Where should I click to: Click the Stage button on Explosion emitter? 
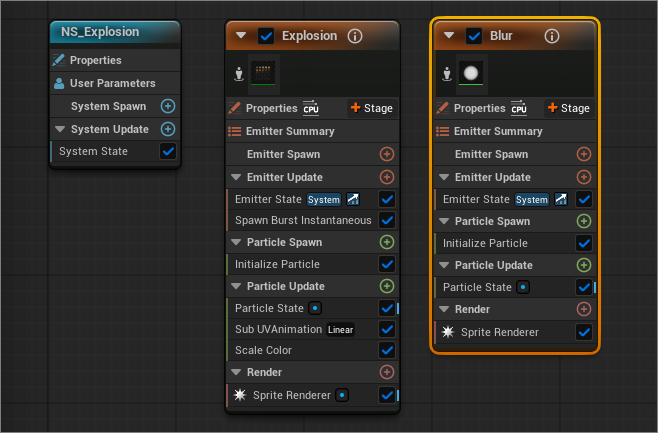(370, 108)
